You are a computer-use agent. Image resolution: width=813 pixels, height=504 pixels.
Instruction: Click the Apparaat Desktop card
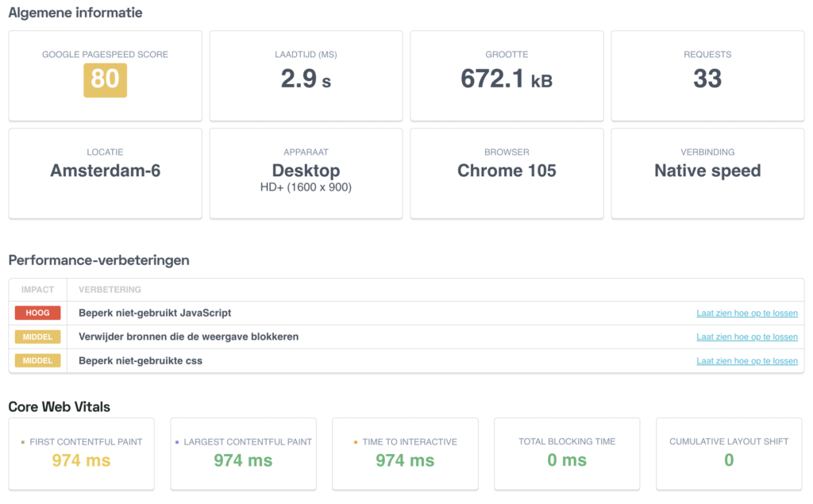(x=306, y=174)
